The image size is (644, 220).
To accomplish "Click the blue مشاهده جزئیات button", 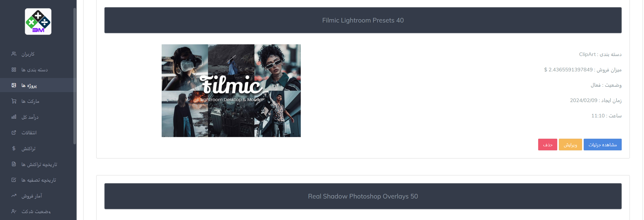I will 603,145.
